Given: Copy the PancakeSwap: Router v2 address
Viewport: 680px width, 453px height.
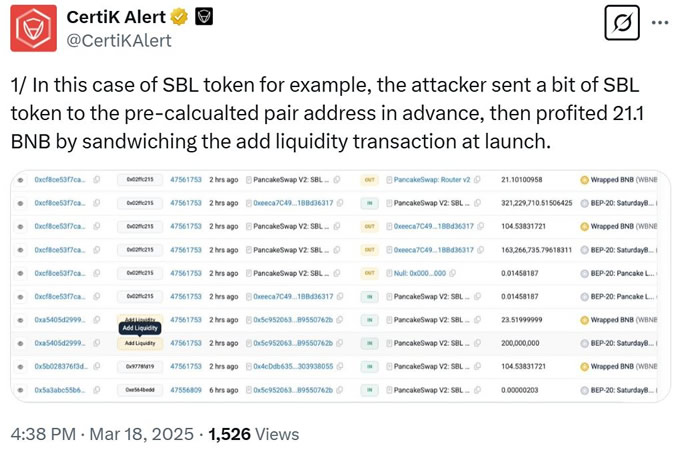Looking at the screenshot, I should point(478,179).
